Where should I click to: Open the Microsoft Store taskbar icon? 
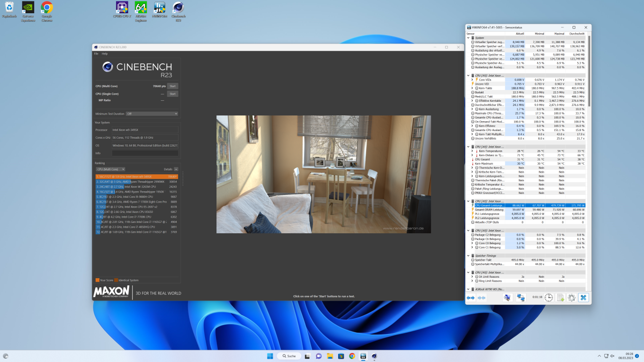point(341,356)
